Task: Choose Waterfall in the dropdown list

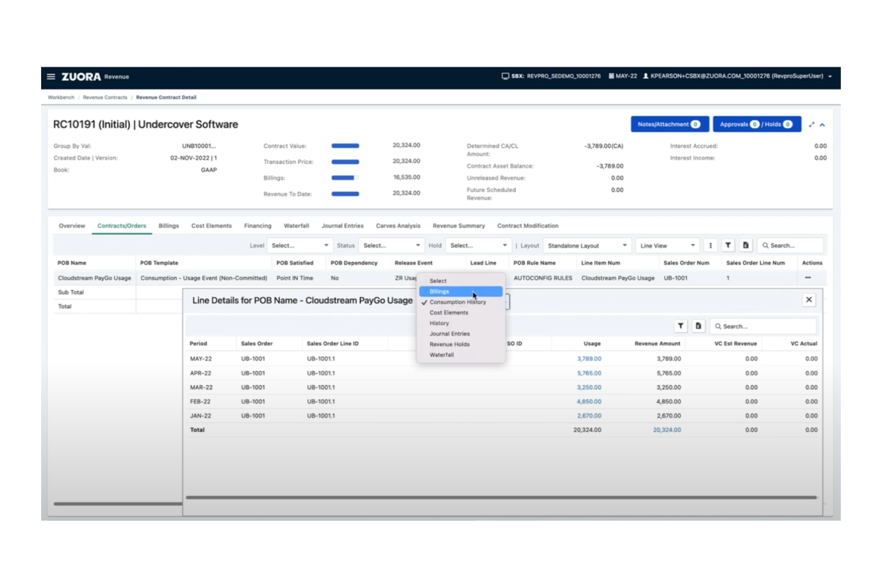Action: [x=461, y=355]
